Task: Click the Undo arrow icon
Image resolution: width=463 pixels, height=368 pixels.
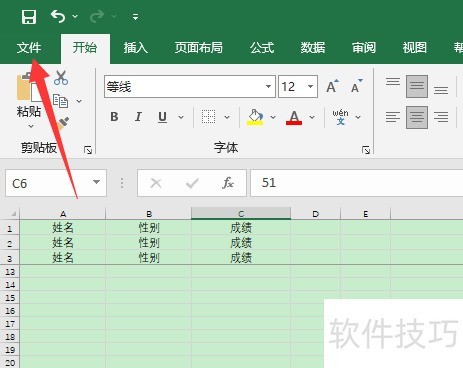Action: [x=58, y=16]
